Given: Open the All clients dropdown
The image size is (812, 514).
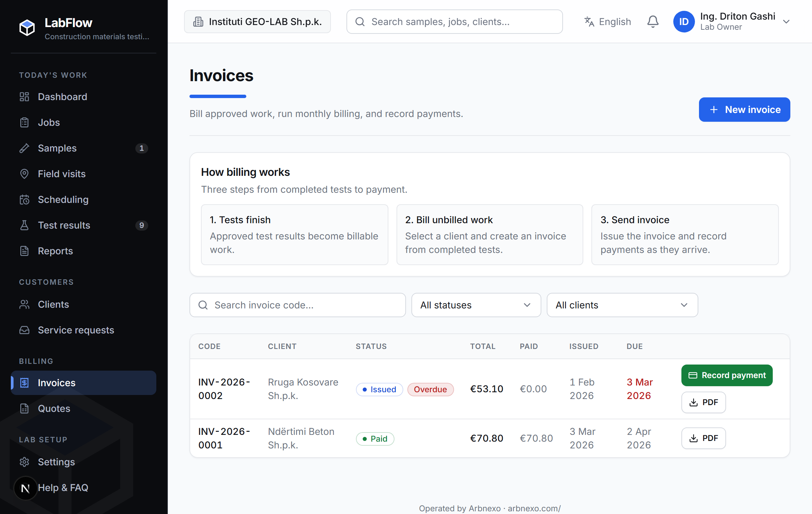Looking at the screenshot, I should pyautogui.click(x=622, y=305).
